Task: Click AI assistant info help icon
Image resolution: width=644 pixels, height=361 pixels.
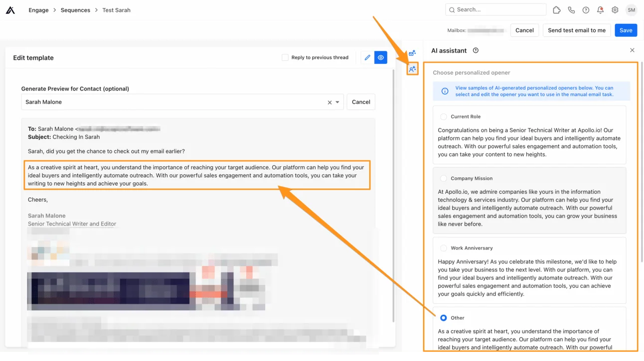Action: point(476,50)
